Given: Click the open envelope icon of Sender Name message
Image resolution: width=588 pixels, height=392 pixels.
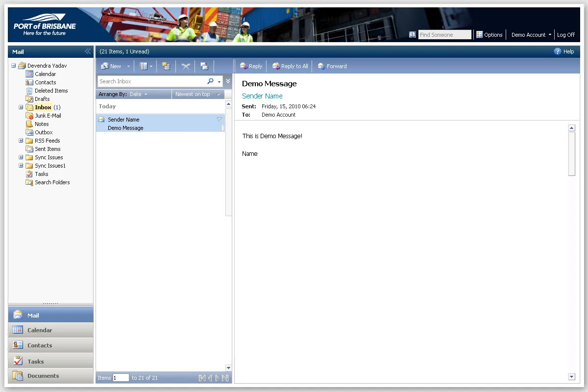Looking at the screenshot, I should (x=101, y=120).
